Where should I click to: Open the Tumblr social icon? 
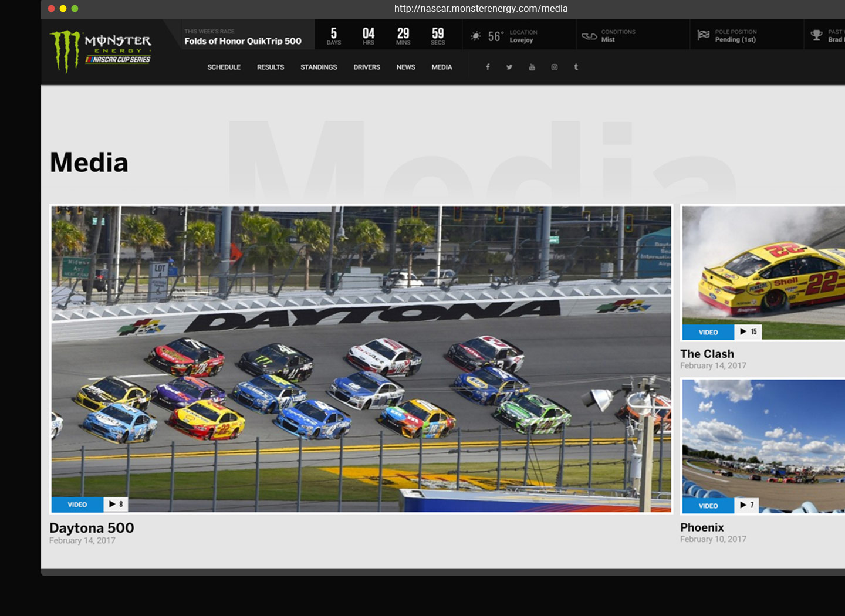pyautogui.click(x=576, y=67)
